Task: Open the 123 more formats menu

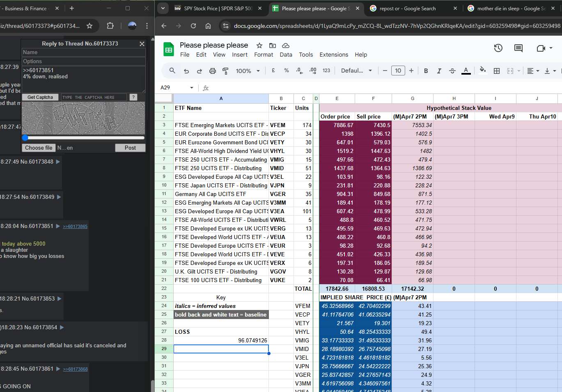Action: coord(326,71)
